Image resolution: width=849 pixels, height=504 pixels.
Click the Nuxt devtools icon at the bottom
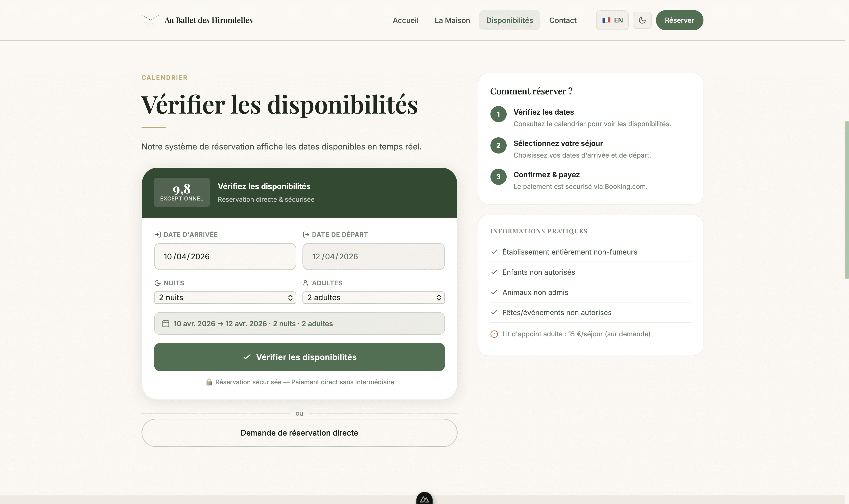(424, 499)
